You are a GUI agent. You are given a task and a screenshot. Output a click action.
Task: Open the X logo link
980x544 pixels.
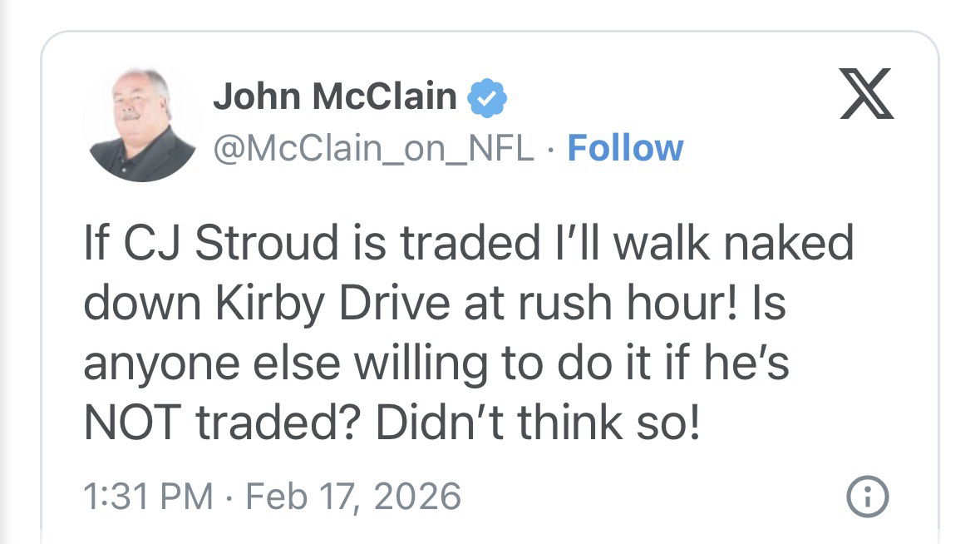tap(866, 94)
